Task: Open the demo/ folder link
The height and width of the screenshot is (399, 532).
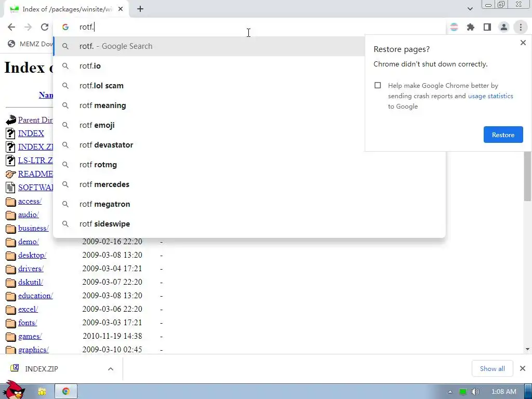Action: point(29,242)
